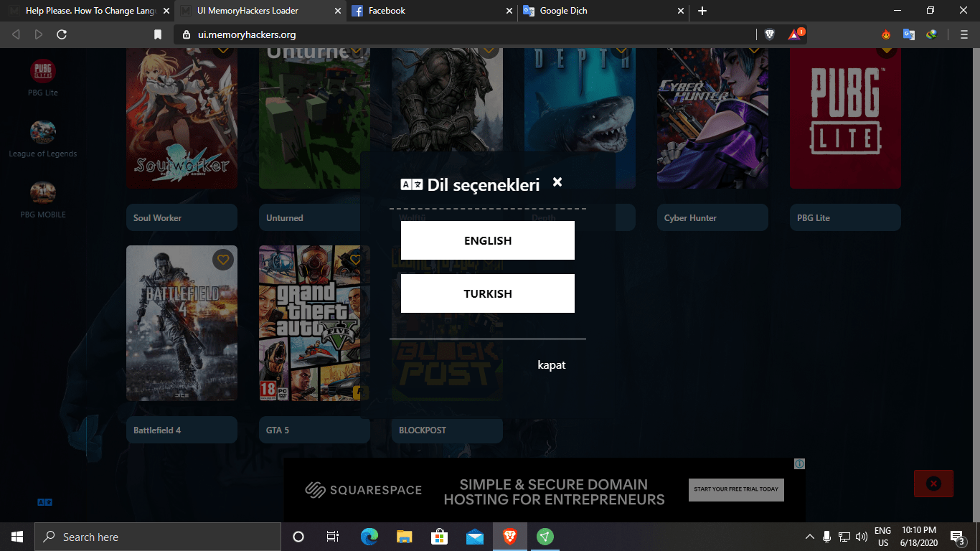The width and height of the screenshot is (980, 551).
Task: Click the microphone icon in the system tray
Action: click(x=827, y=537)
